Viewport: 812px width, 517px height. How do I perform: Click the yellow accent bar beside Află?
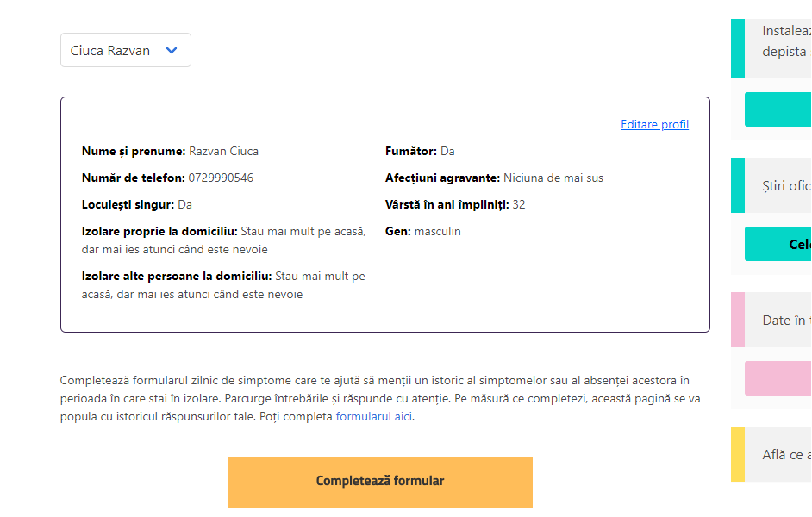[x=737, y=454]
